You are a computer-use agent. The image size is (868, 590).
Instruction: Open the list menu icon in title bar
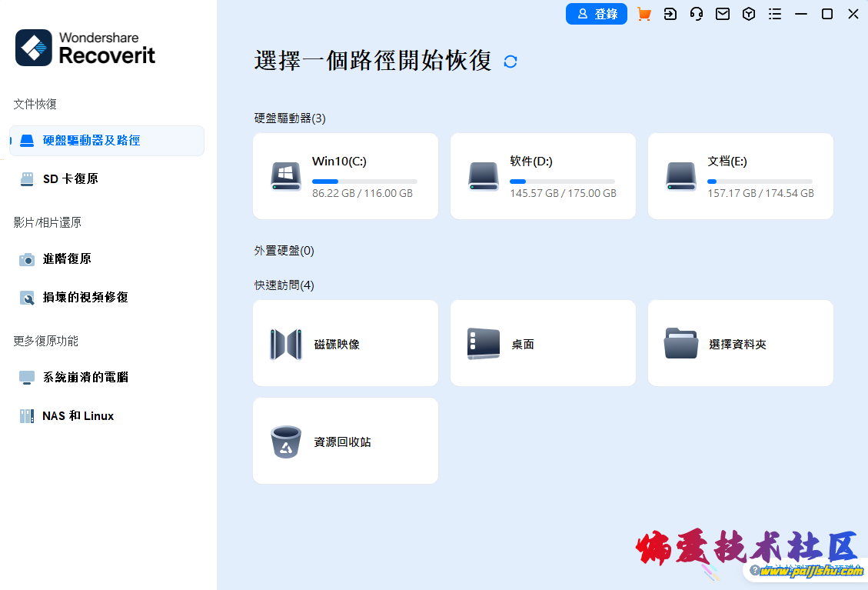click(775, 14)
